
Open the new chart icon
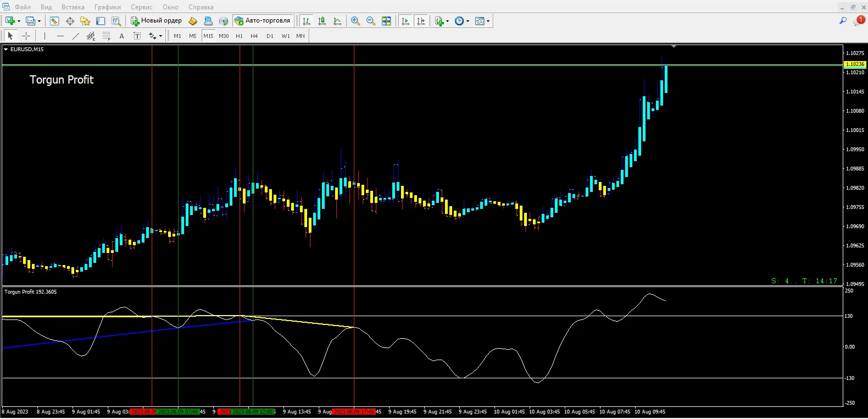click(10, 21)
